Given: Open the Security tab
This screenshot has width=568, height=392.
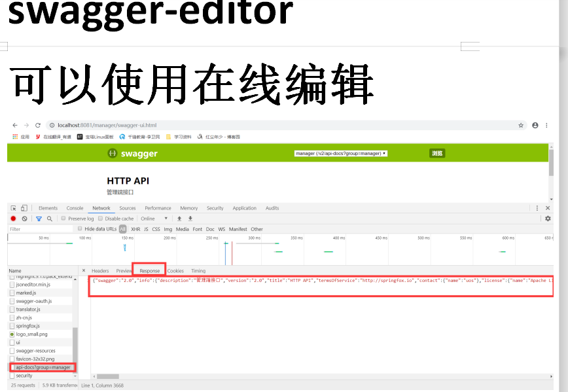Looking at the screenshot, I should (x=215, y=208).
